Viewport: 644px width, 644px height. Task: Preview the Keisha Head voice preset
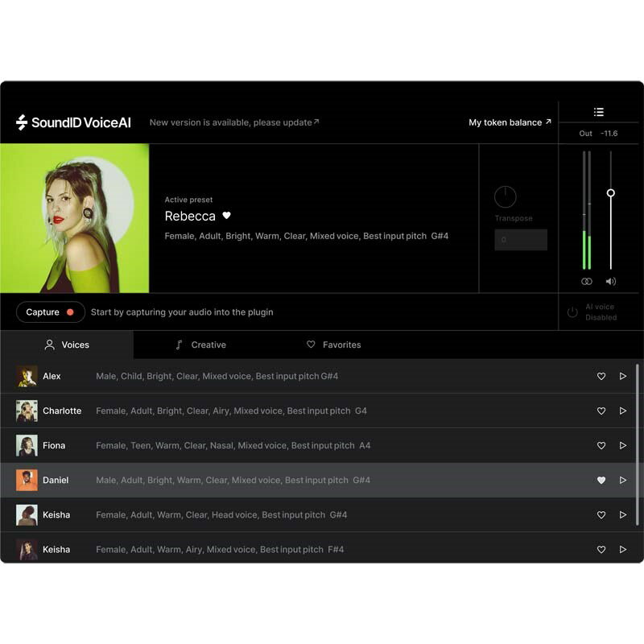tap(623, 515)
